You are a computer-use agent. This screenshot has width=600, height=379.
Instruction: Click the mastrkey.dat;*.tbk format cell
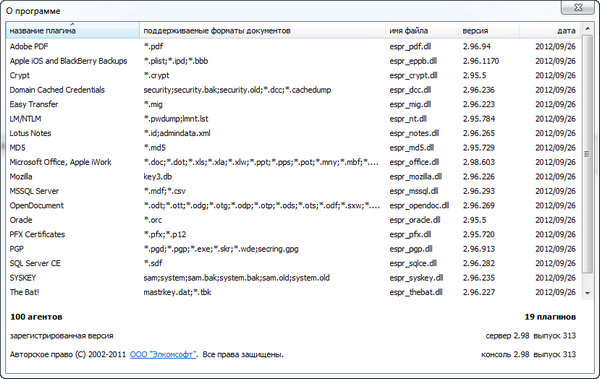click(177, 292)
